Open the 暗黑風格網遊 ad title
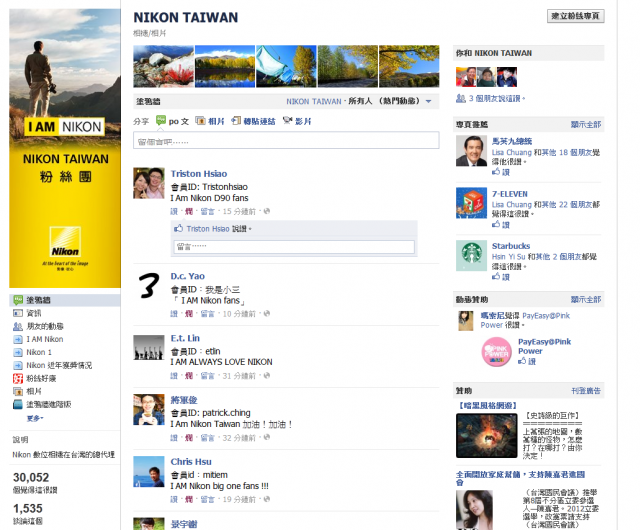 (x=487, y=405)
